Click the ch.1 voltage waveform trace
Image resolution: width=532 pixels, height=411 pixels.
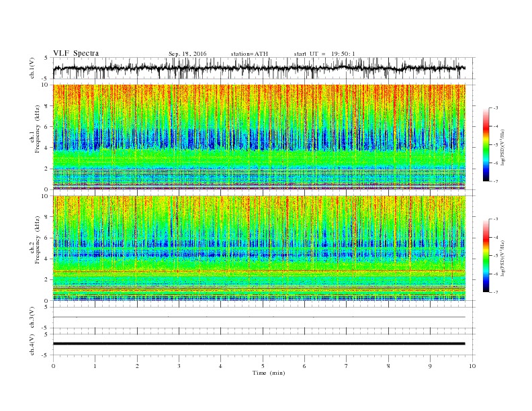point(259,68)
